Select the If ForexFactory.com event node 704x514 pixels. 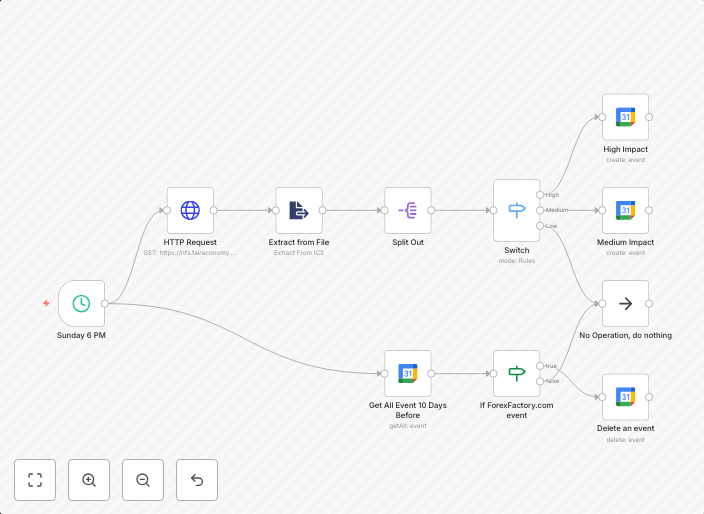516,373
